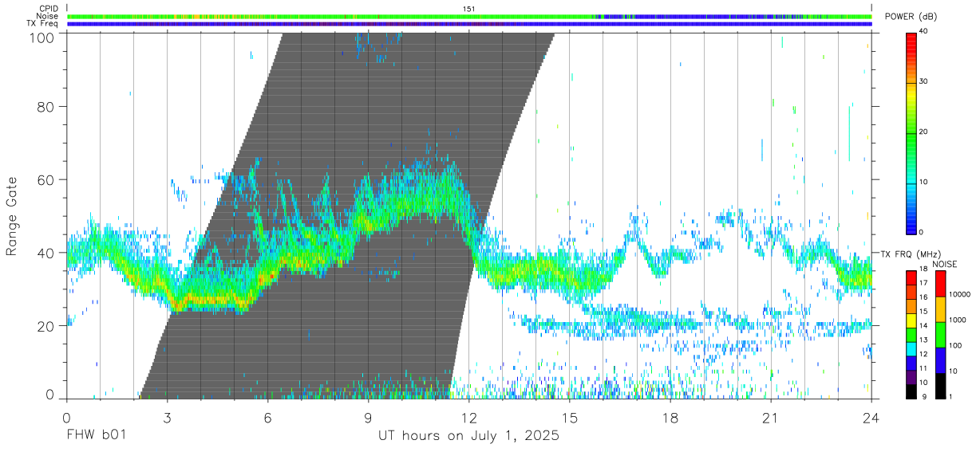Click the 'POWER (dB)' colorbar title

[x=911, y=17]
